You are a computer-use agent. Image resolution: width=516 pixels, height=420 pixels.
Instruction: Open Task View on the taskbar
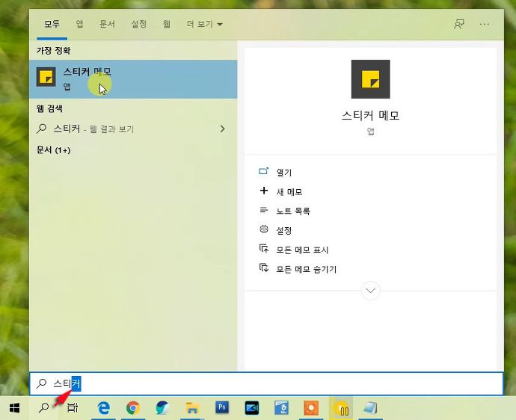tap(73, 408)
